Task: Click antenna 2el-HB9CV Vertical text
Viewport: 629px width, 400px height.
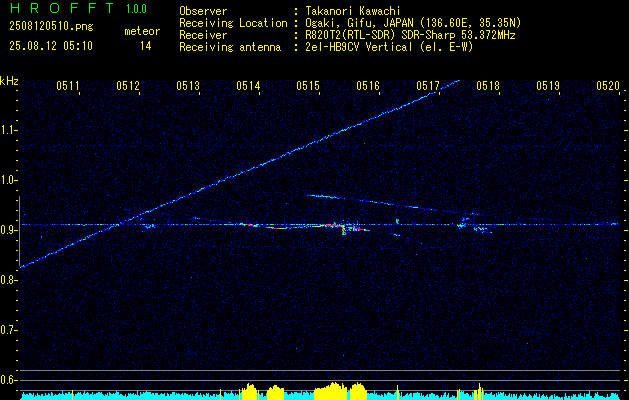Action: coord(359,47)
